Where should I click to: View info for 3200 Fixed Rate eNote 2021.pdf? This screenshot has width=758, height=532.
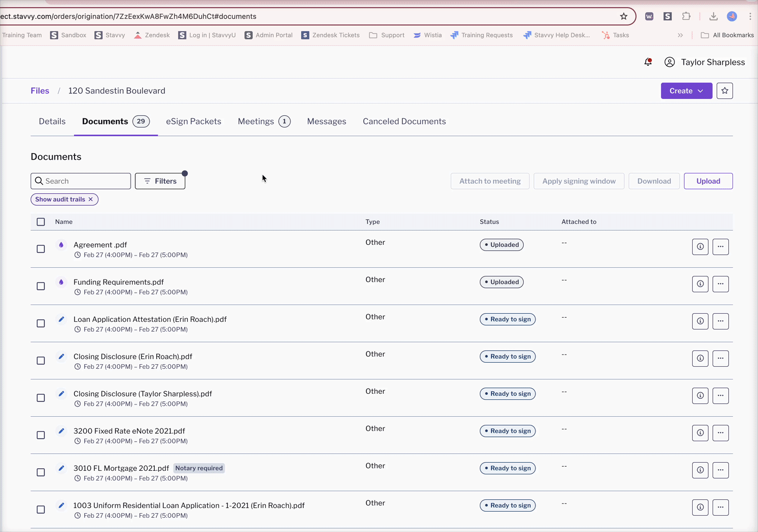coord(700,433)
